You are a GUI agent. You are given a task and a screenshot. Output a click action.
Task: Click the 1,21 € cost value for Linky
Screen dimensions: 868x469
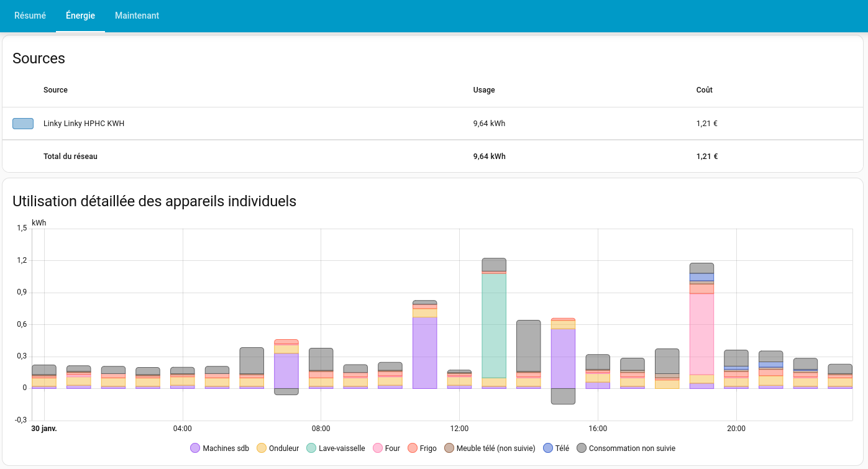pos(706,124)
